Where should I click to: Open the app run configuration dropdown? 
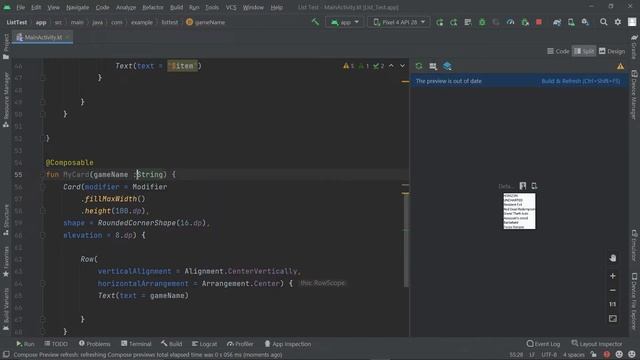click(x=345, y=22)
